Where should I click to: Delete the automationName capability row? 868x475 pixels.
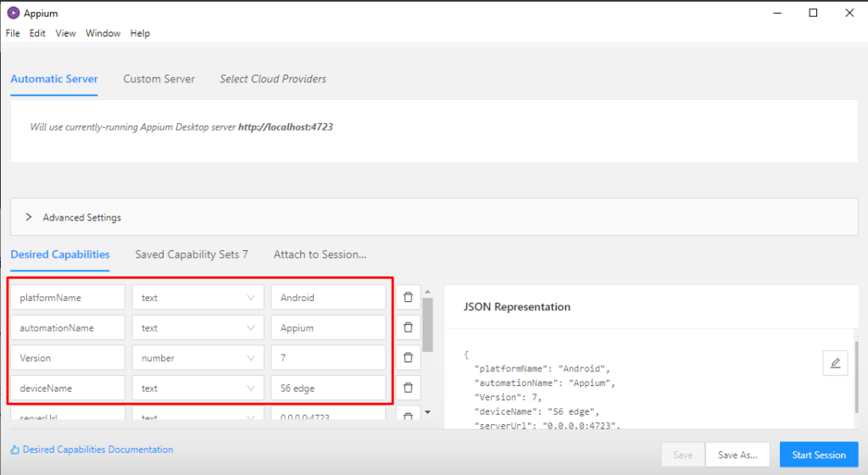(408, 327)
